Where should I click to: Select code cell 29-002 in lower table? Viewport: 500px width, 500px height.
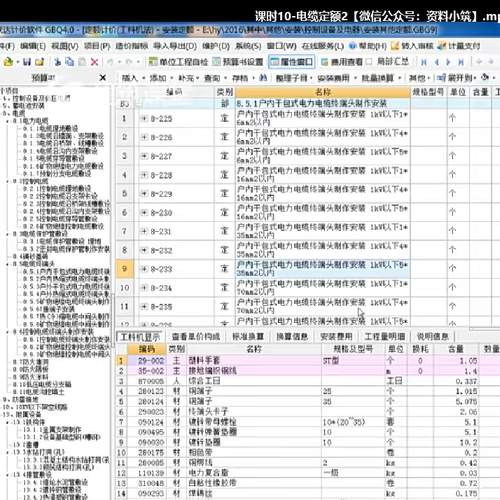[x=147, y=361]
